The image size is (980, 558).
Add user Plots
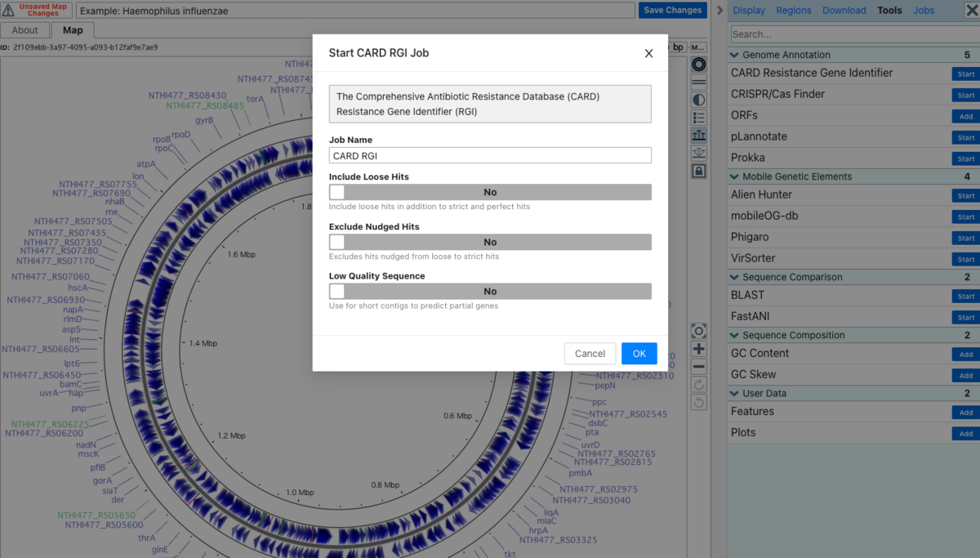click(966, 433)
